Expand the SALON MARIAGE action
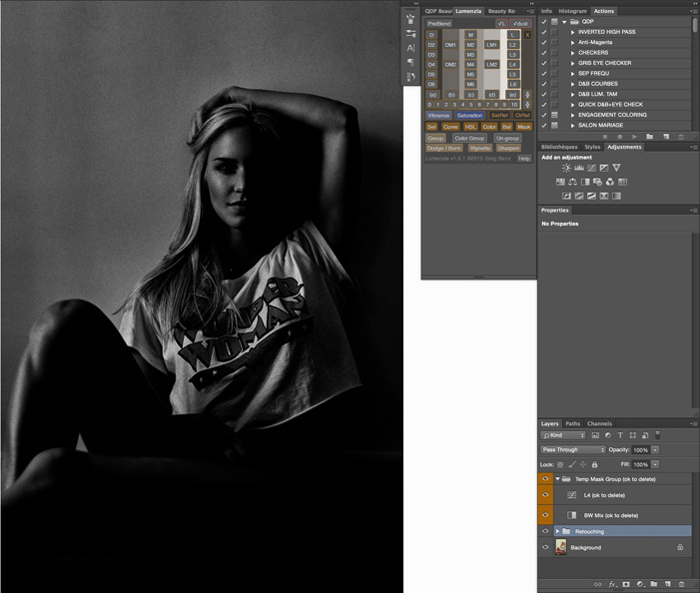The width and height of the screenshot is (700, 593). pos(572,126)
